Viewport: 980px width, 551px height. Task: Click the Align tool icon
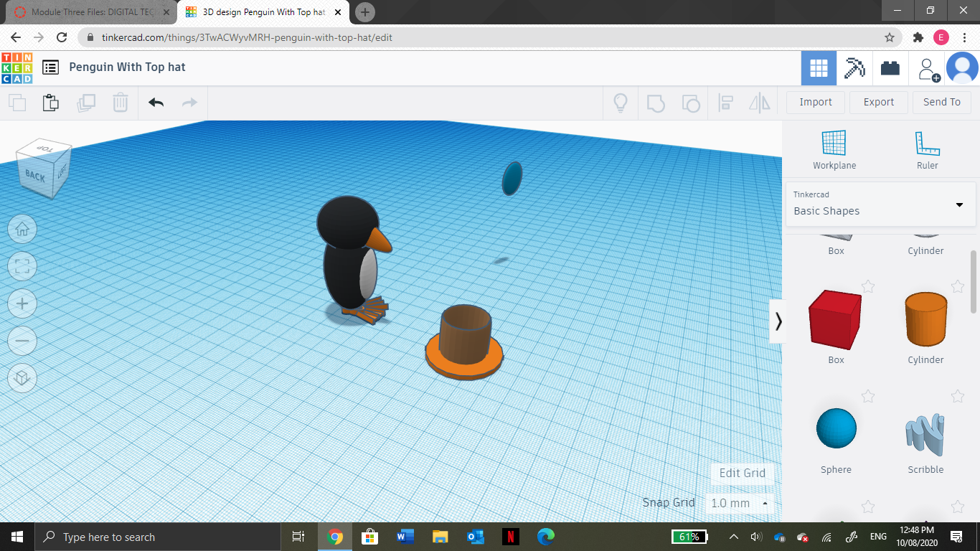[725, 103]
